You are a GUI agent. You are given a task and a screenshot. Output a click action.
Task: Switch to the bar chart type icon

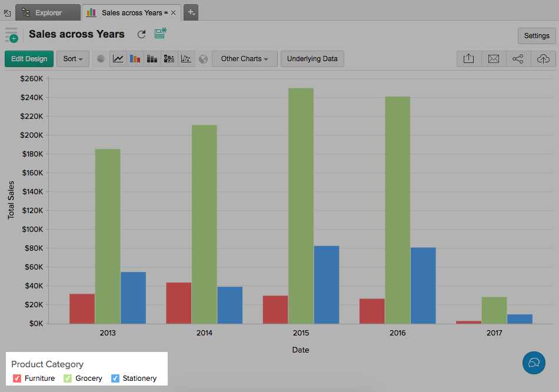(135, 59)
